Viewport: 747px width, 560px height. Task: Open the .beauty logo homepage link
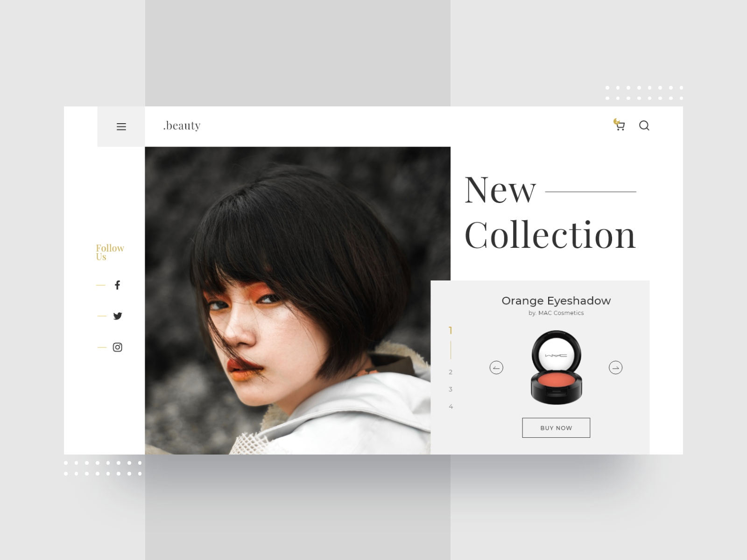[181, 125]
